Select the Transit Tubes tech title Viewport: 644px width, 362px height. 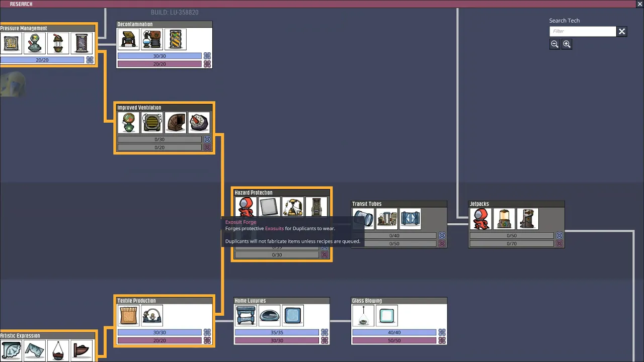367,204
